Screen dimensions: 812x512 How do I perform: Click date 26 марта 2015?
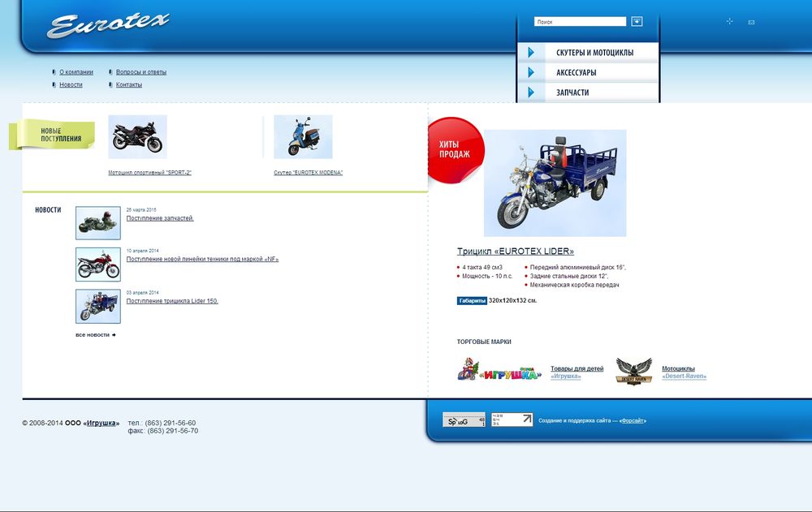point(141,209)
